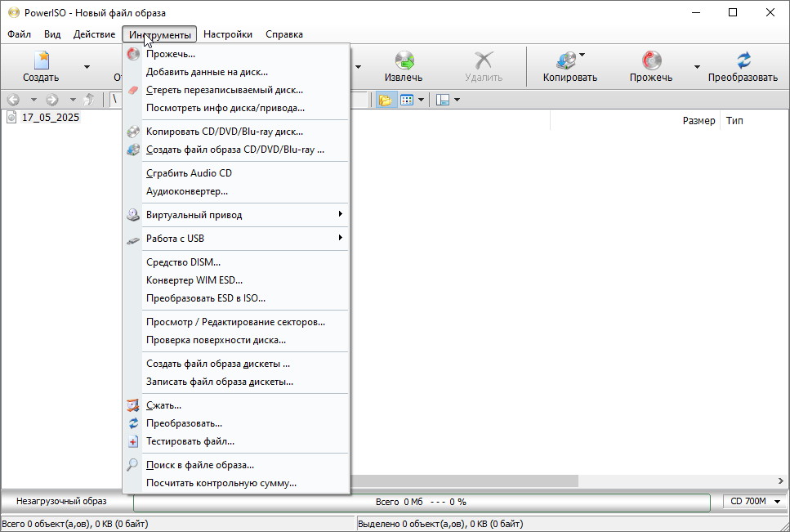Screen dimensions: 790x532
Task: Open the Настройки menu
Action: pyautogui.click(x=228, y=34)
